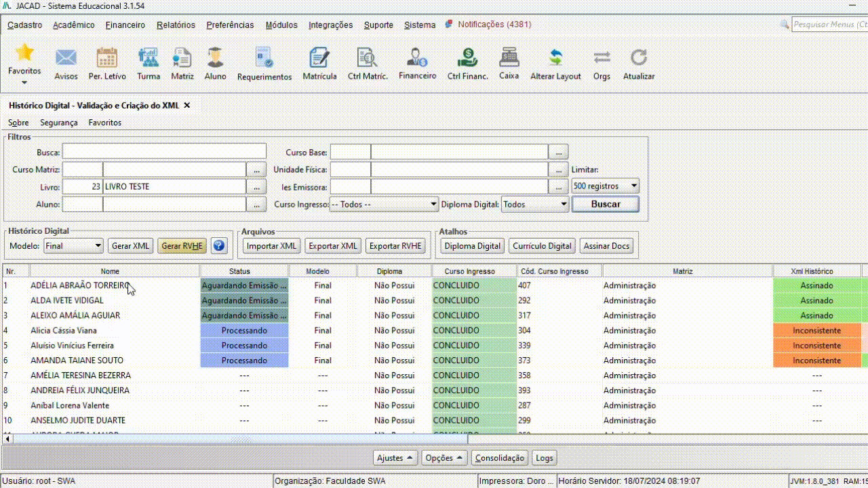Screen dimensions: 868x488
Task: Click the Per. Letivo calendar icon
Action: click(x=107, y=58)
